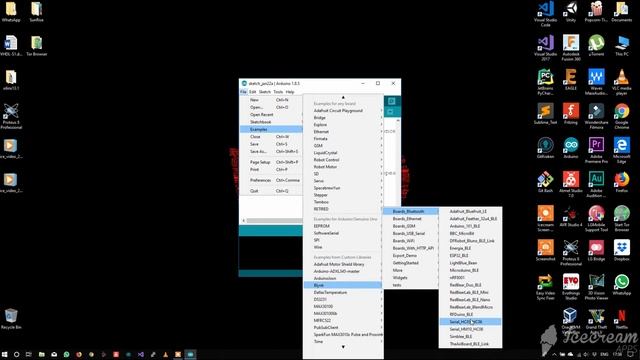Expand the GettingStarted submenu under Blynk
640x360 pixels.
point(410,263)
